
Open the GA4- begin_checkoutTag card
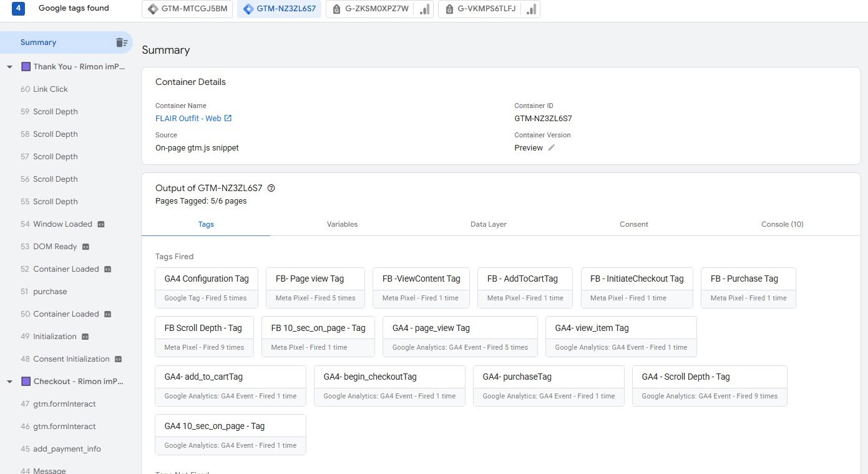point(389,386)
